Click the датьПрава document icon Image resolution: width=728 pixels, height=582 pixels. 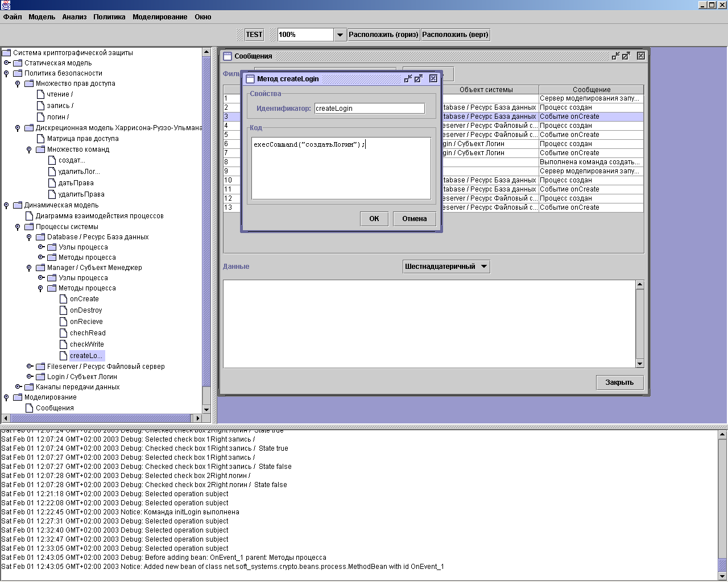(x=52, y=183)
